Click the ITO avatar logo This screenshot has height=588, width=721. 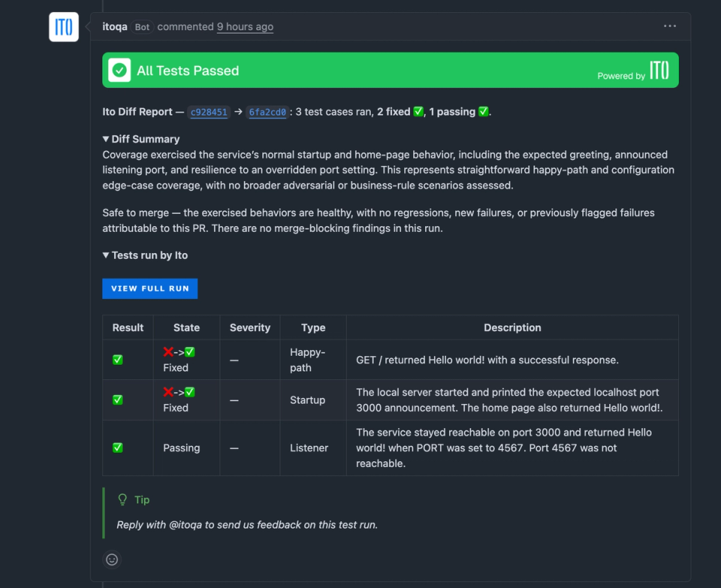(63, 27)
